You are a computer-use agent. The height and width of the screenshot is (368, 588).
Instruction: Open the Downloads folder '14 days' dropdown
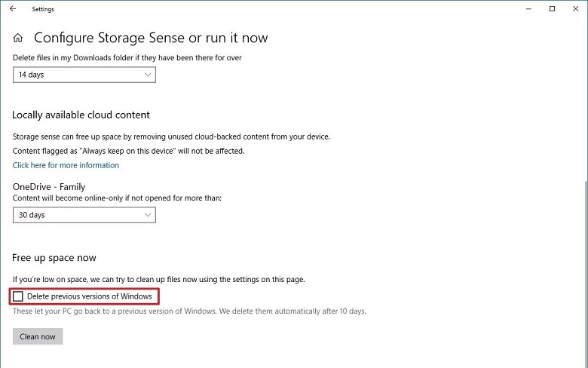[x=84, y=75]
